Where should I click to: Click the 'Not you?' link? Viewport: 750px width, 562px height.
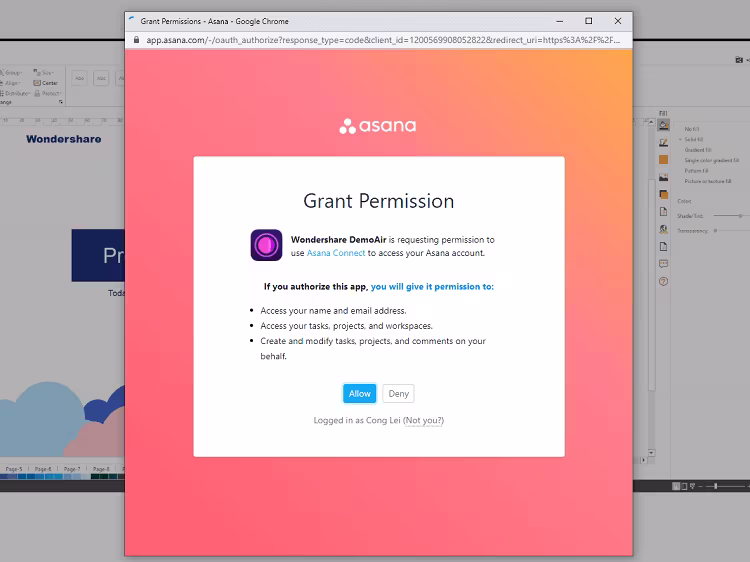(x=424, y=420)
